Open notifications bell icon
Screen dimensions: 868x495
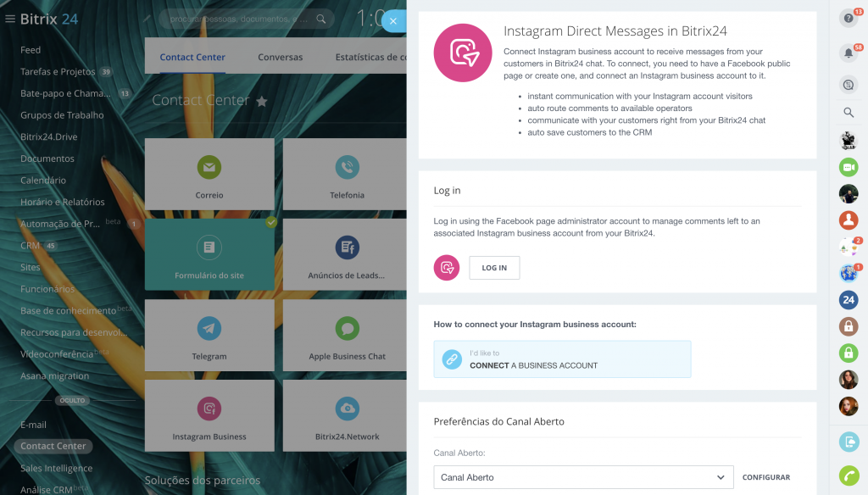point(848,53)
